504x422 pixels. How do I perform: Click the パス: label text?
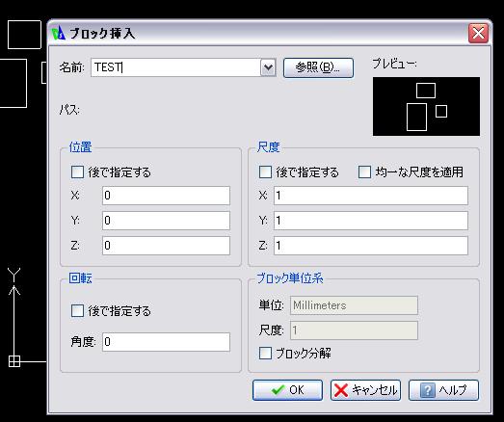[69, 110]
